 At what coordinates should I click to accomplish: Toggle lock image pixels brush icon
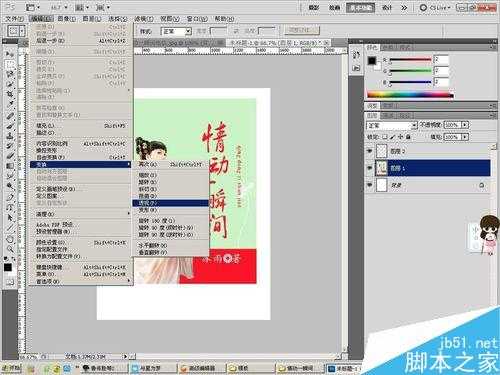(393, 137)
